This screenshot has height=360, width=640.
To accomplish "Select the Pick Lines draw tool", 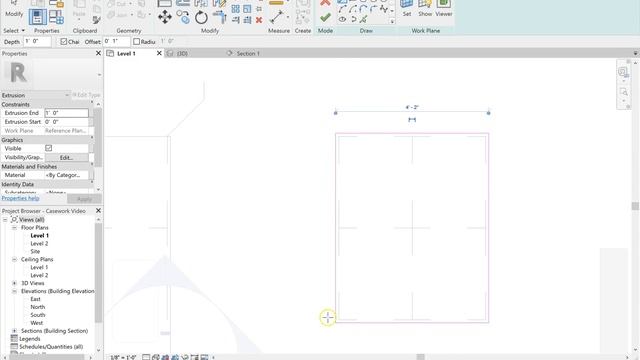I will coord(363,19).
